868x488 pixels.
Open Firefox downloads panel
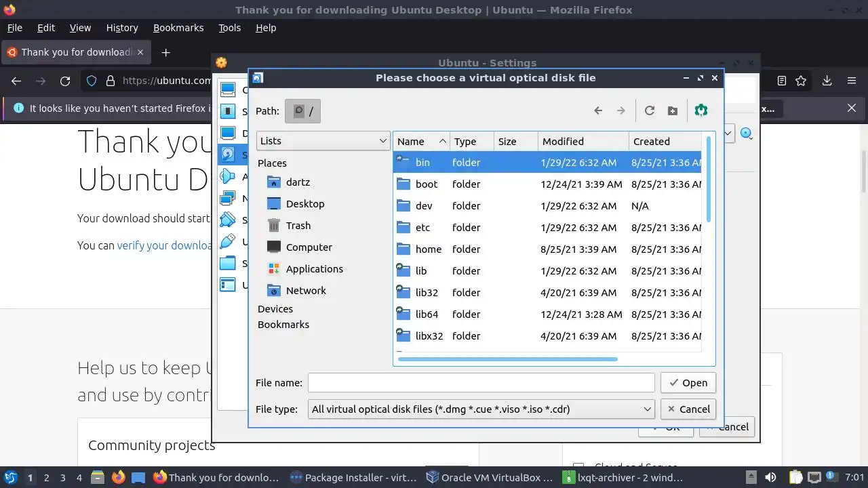(827, 81)
